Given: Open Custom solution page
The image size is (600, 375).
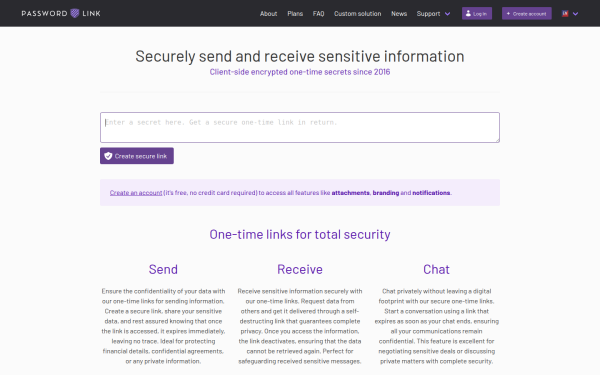Looking at the screenshot, I should pos(357,14).
